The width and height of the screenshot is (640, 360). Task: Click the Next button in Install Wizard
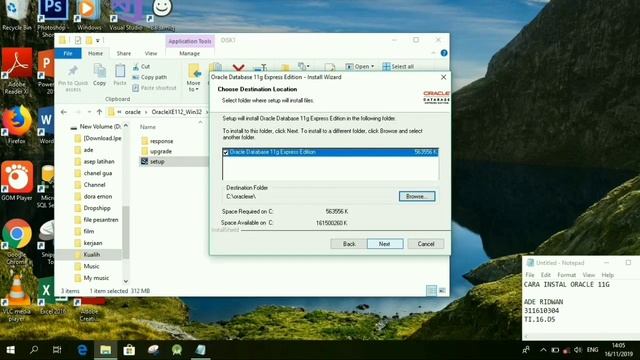coord(385,244)
